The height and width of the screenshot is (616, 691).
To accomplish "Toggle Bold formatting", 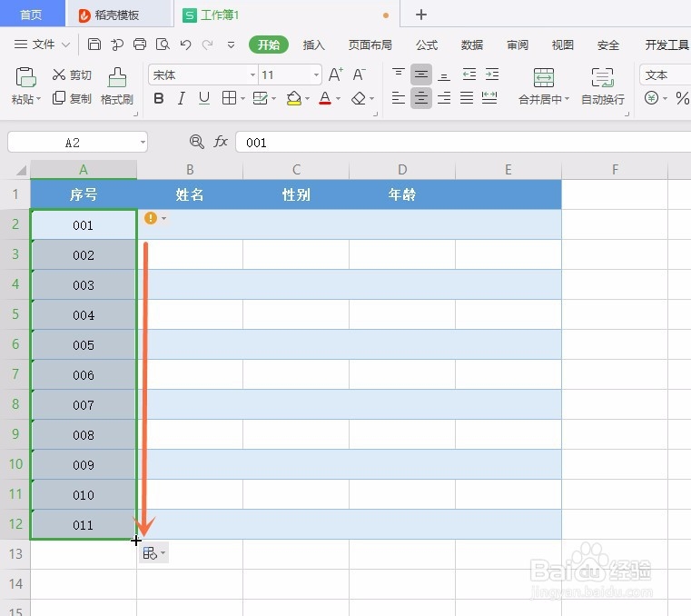I will pos(159,98).
